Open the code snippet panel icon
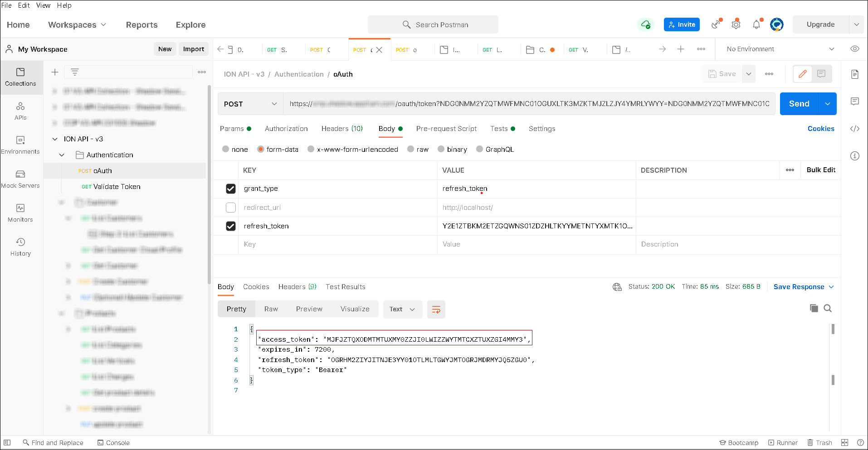Image resolution: width=868 pixels, height=450 pixels. 855,129
